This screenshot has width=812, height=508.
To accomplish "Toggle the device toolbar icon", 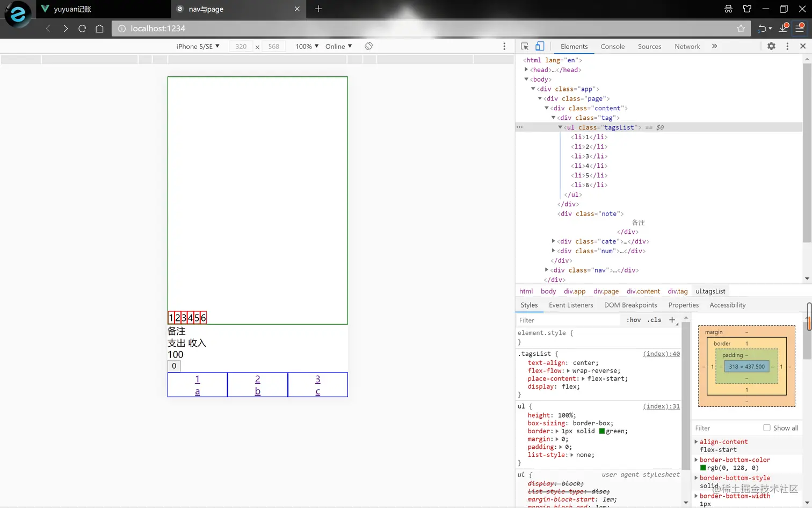I will click(x=540, y=46).
